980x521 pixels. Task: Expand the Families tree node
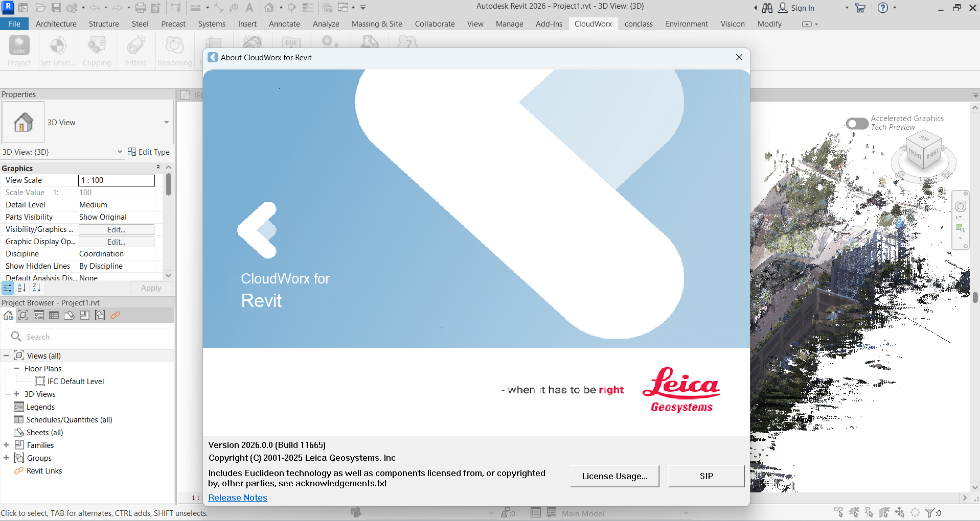(6, 445)
